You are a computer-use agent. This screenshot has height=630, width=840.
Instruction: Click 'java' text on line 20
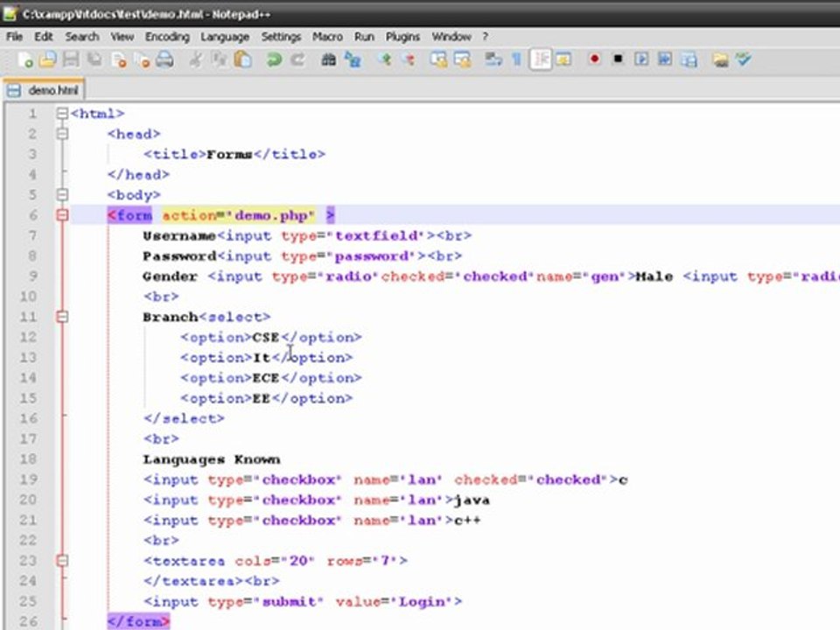click(x=472, y=500)
